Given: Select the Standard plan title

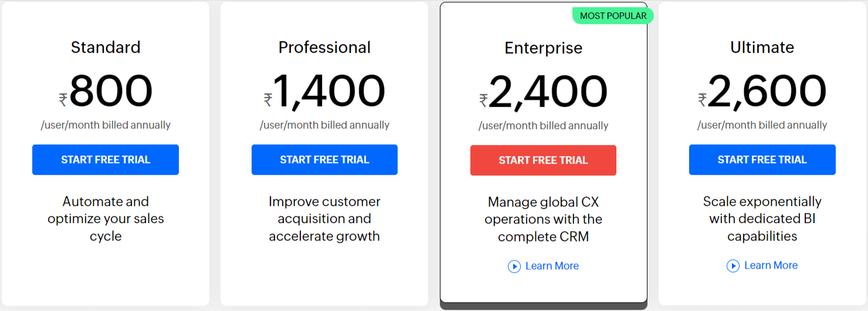Looking at the screenshot, I should 106,47.
